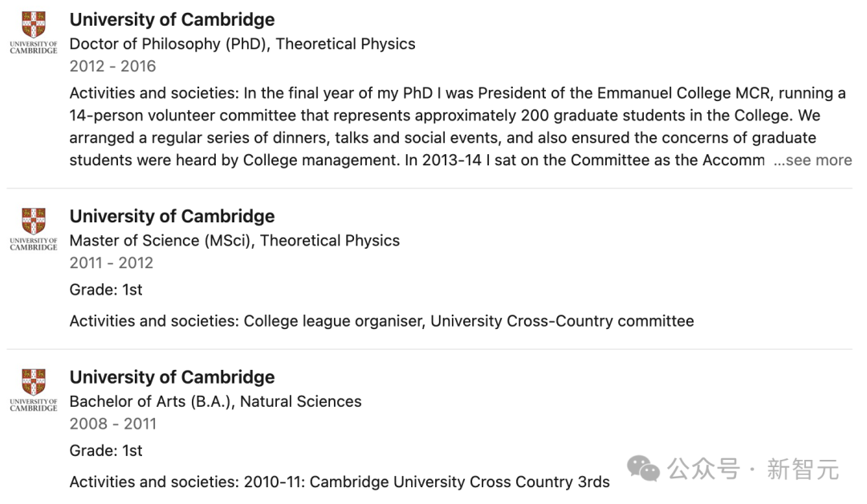Click the WeChat logo in the watermark

point(643,469)
